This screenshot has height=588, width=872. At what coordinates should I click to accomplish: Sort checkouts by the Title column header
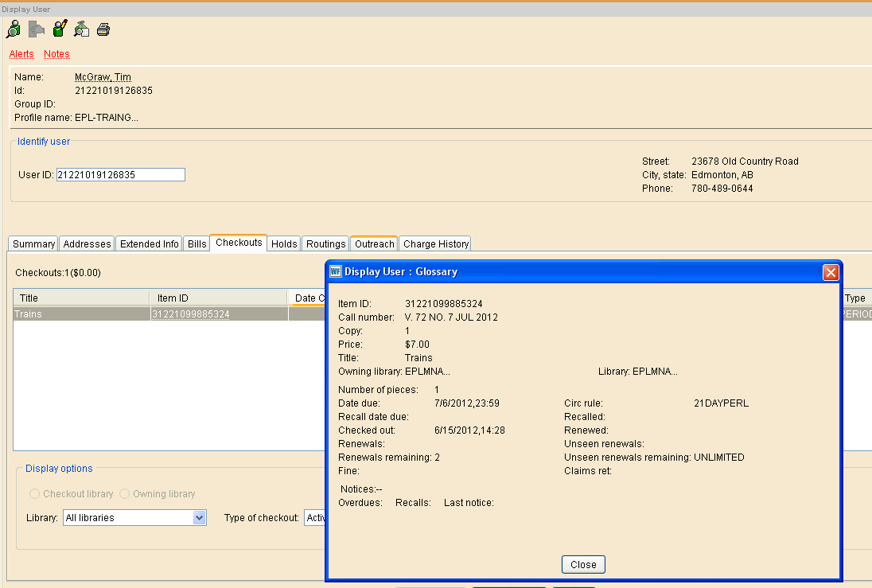click(81, 298)
